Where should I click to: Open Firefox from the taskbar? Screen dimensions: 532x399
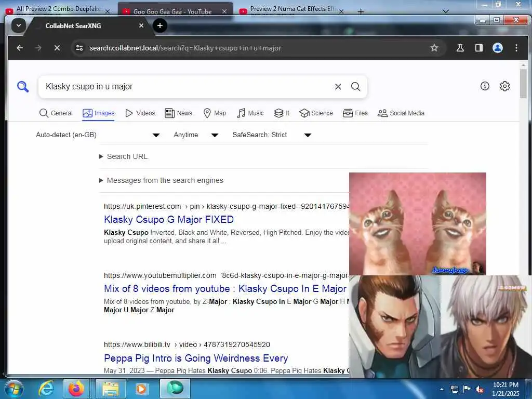(x=76, y=389)
